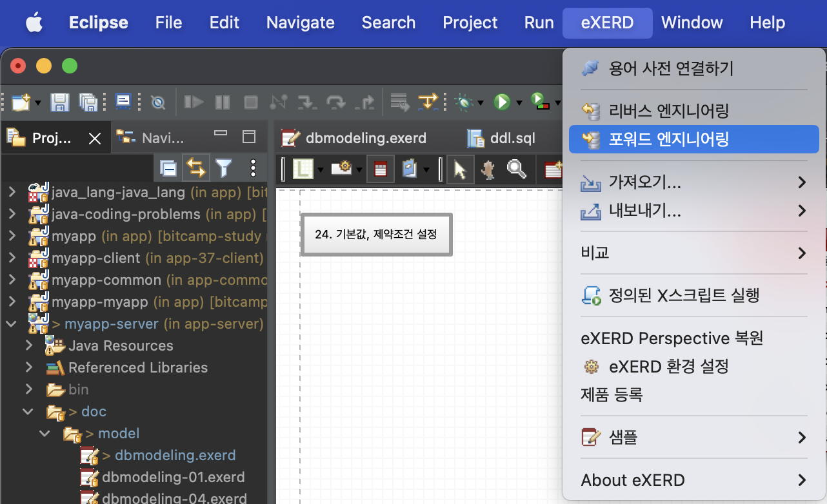Click the Disconnect debug icon
827x504 pixels.
pos(279,102)
